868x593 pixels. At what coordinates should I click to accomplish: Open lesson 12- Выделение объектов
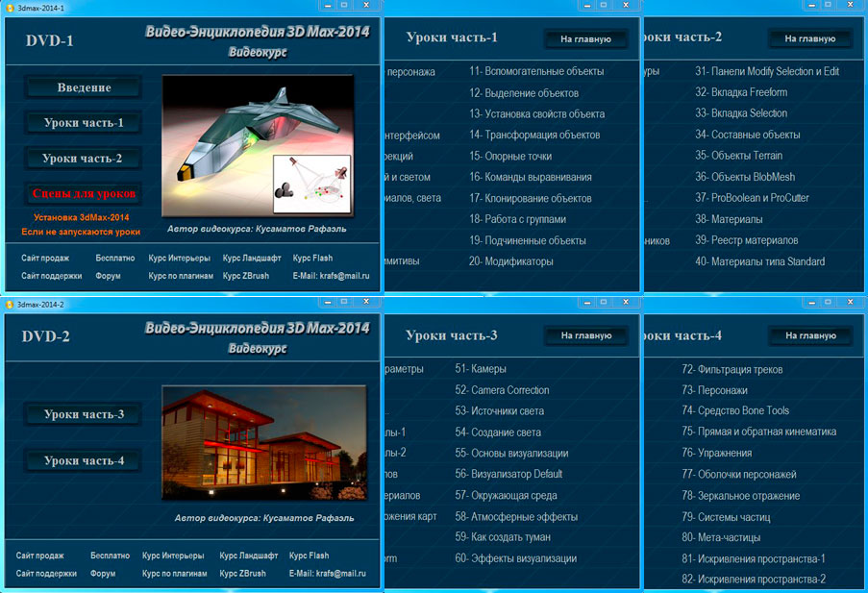tap(524, 93)
